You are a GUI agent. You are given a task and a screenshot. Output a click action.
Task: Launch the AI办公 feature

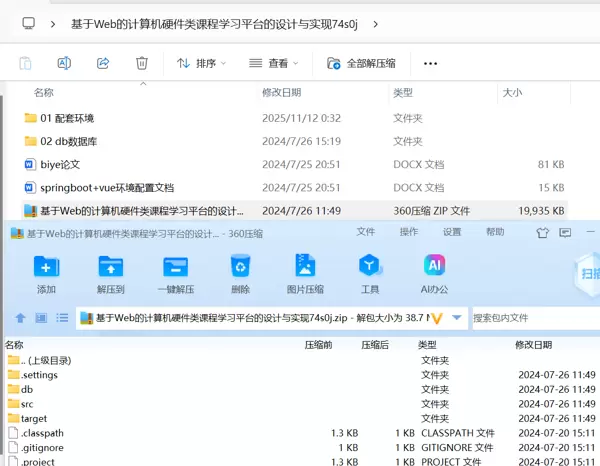(x=435, y=272)
